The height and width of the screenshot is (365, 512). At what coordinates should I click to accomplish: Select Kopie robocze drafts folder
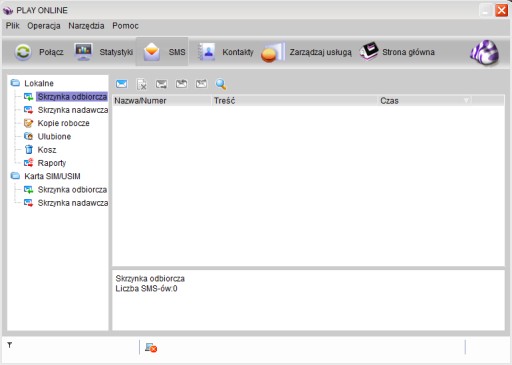pyautogui.click(x=63, y=123)
